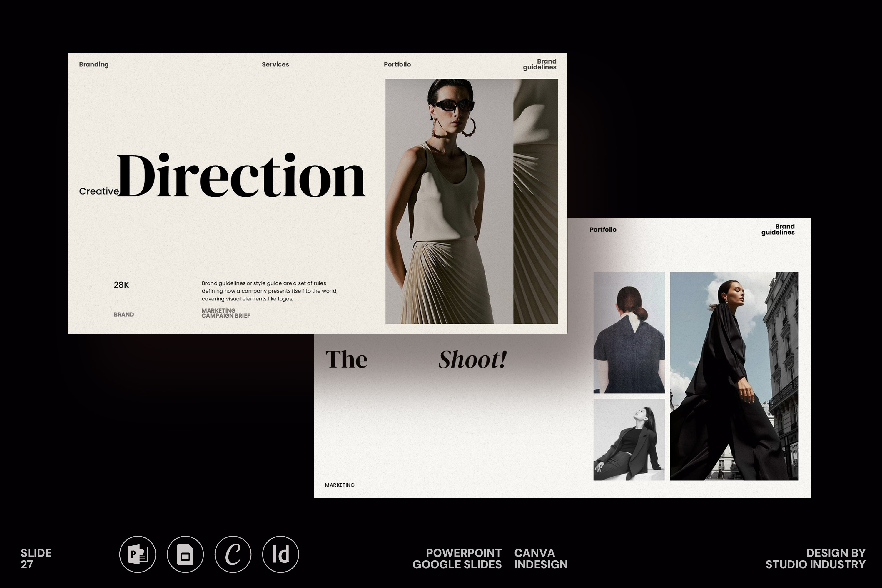The width and height of the screenshot is (882, 588).
Task: Click the 28K statistic text
Action: click(121, 285)
